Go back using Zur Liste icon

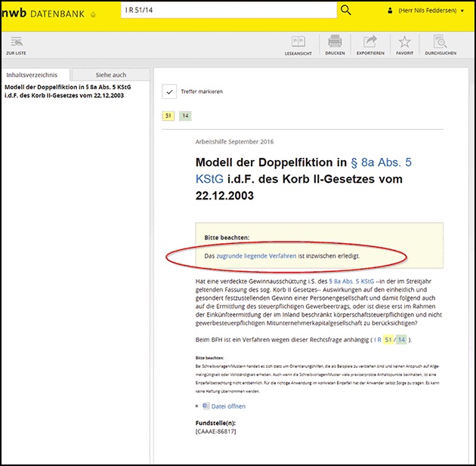(17, 46)
